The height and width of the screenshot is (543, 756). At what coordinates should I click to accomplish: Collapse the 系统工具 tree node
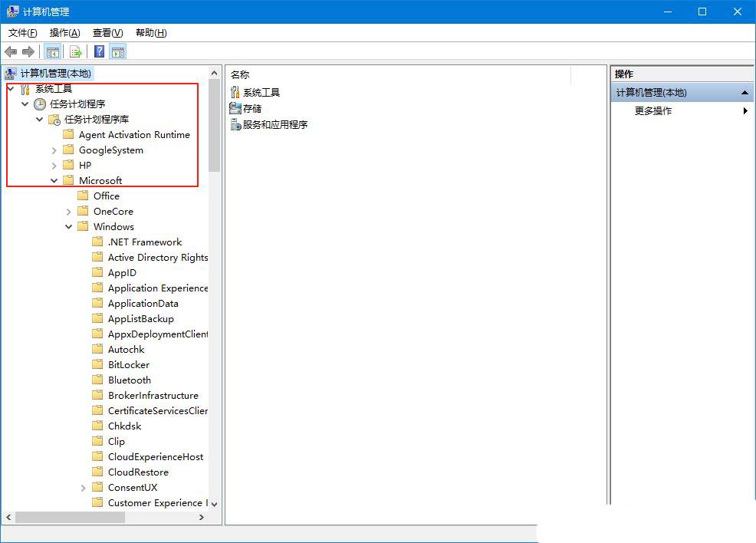click(x=11, y=89)
